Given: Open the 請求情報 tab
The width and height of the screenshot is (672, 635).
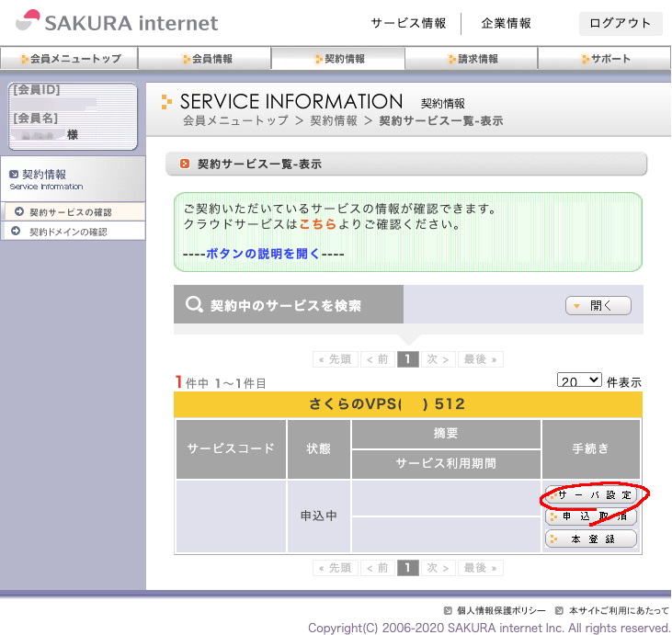Looking at the screenshot, I should coord(473,59).
